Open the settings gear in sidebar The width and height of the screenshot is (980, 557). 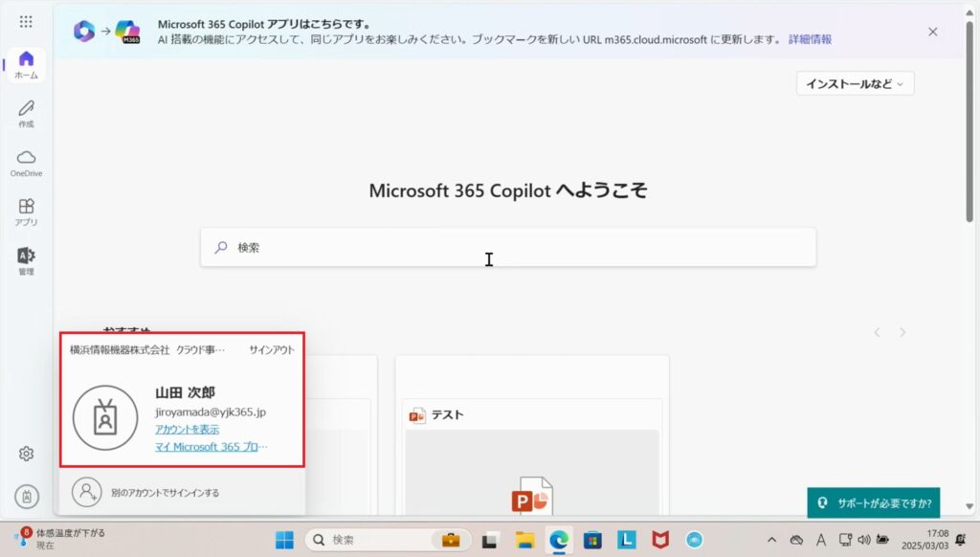coord(26,454)
